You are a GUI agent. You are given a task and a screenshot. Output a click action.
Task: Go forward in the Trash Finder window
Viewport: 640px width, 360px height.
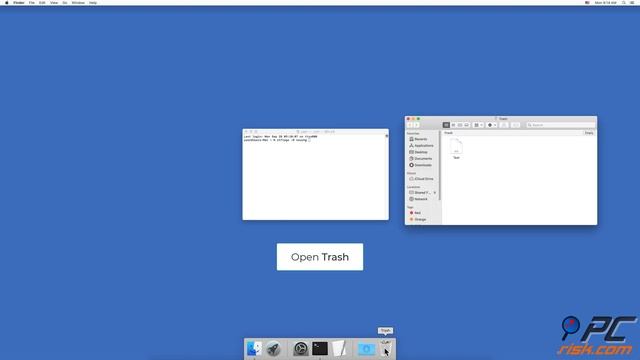(416, 125)
